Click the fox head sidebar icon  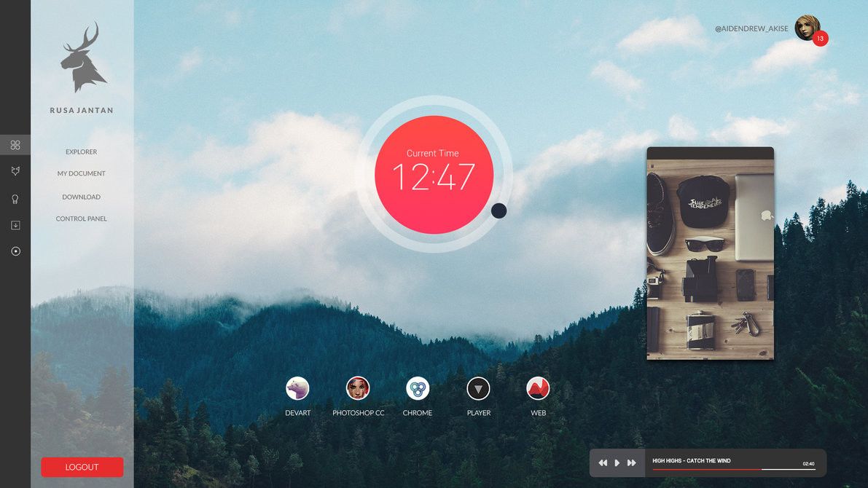tap(15, 171)
